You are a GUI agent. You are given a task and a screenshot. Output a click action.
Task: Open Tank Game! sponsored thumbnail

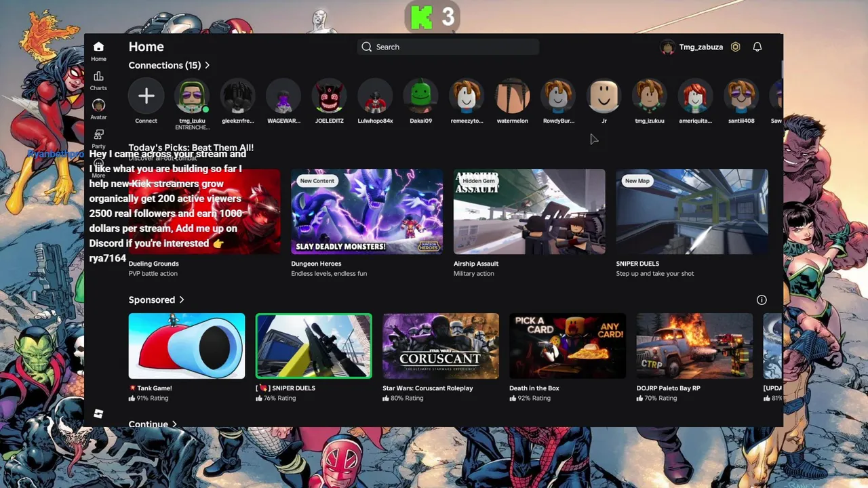pos(186,346)
